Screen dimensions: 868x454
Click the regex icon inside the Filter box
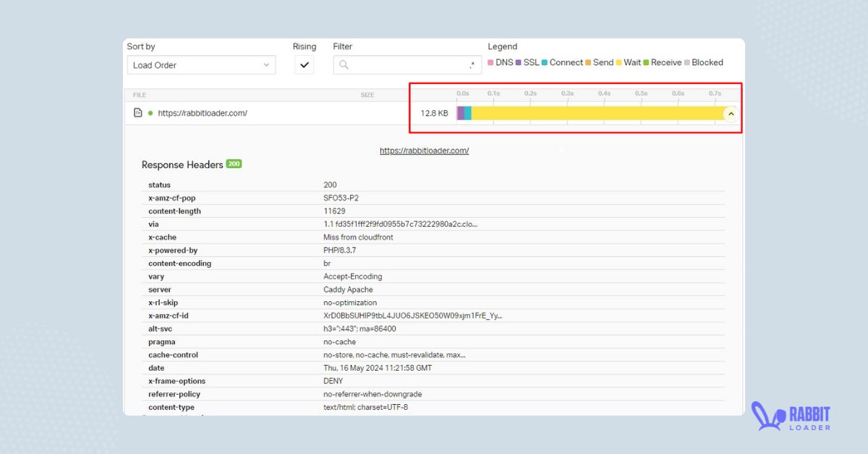(474, 64)
